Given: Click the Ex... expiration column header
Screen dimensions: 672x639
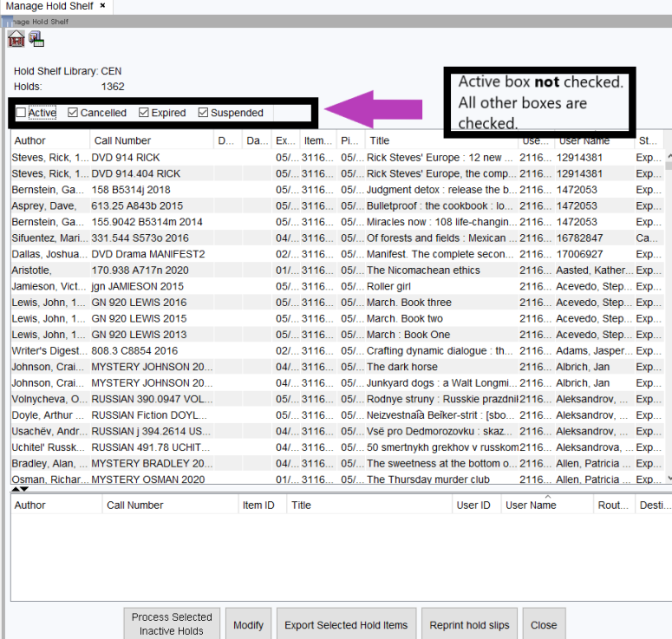Looking at the screenshot, I should 285,140.
